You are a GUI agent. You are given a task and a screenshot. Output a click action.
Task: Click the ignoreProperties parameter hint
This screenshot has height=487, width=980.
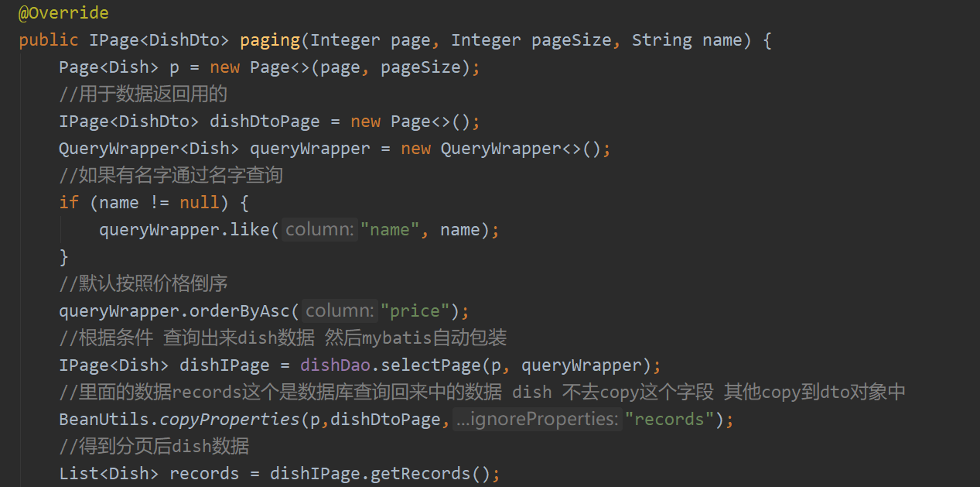coord(538,420)
